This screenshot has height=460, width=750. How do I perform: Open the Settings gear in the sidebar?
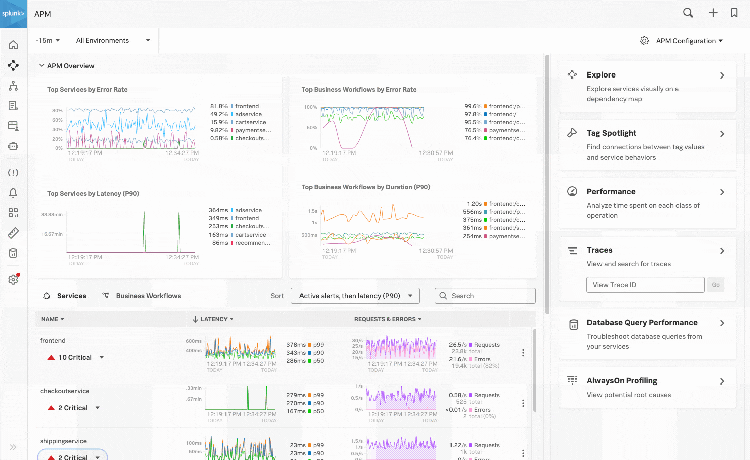coord(13,280)
